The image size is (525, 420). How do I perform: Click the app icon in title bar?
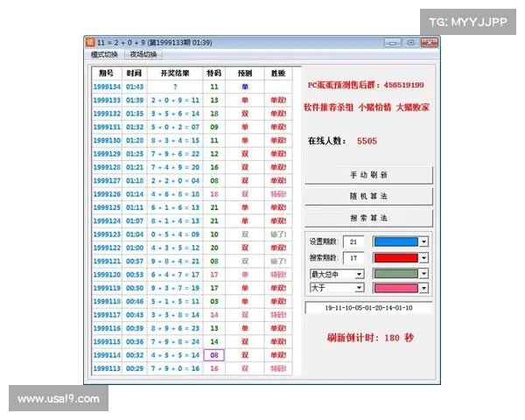coord(90,42)
